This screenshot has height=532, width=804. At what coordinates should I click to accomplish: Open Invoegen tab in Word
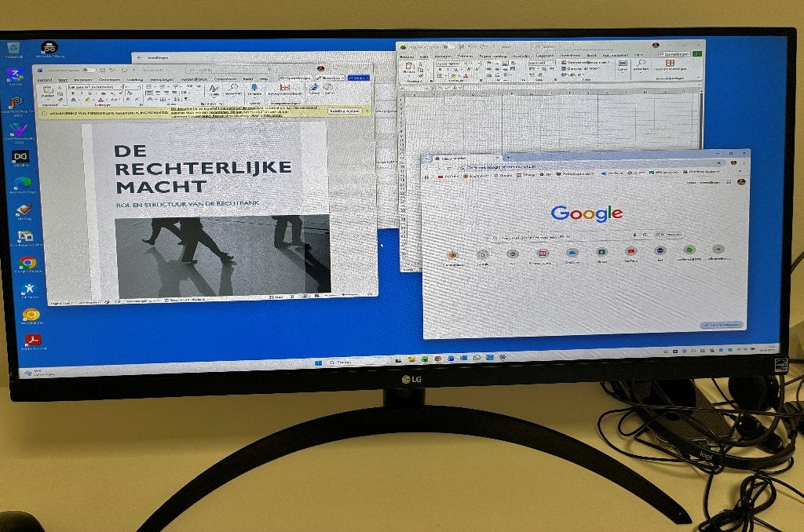point(82,80)
